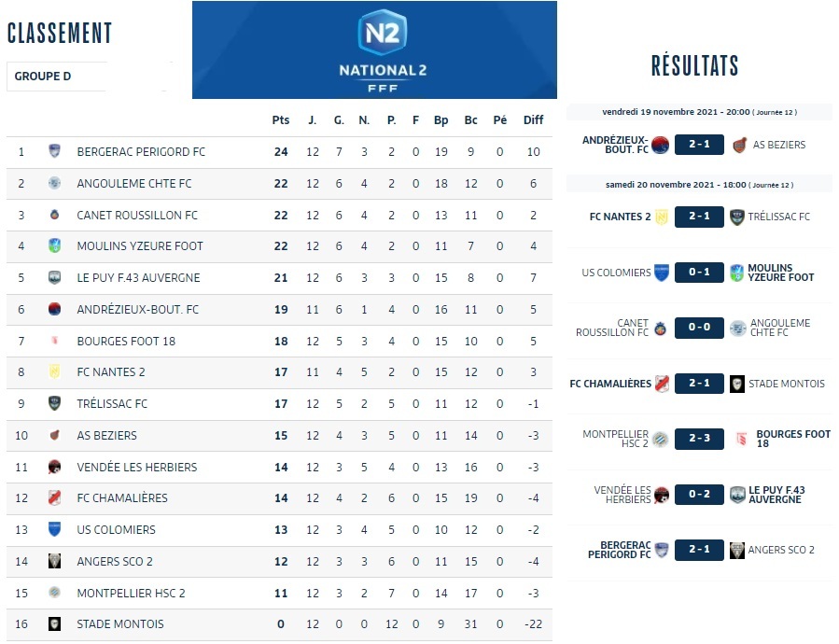This screenshot has width=839, height=644.
Task: Click the Moulins Yzeure Foot crest in standings
Action: click(x=54, y=246)
